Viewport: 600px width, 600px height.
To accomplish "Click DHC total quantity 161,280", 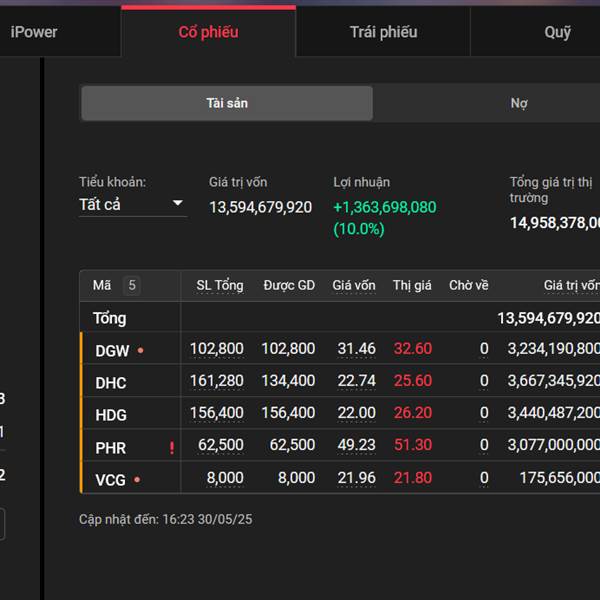I will (217, 381).
